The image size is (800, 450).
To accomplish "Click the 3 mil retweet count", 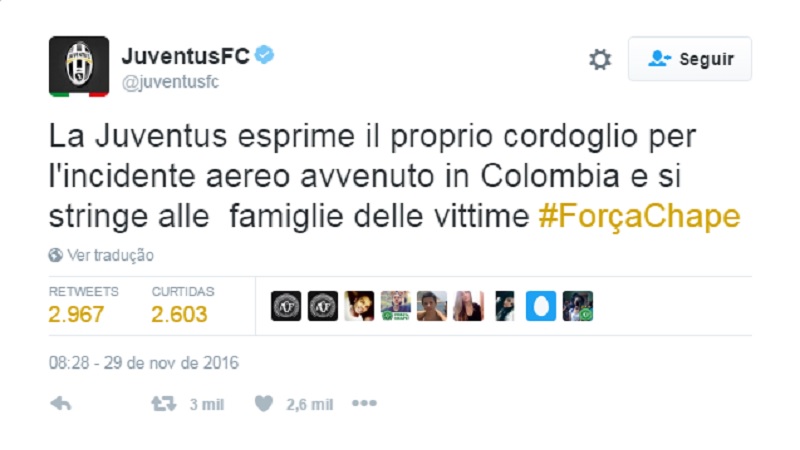I will pos(207,405).
